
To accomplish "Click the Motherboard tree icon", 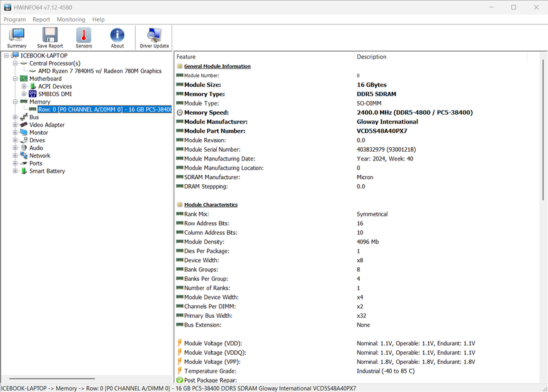I will [24, 79].
